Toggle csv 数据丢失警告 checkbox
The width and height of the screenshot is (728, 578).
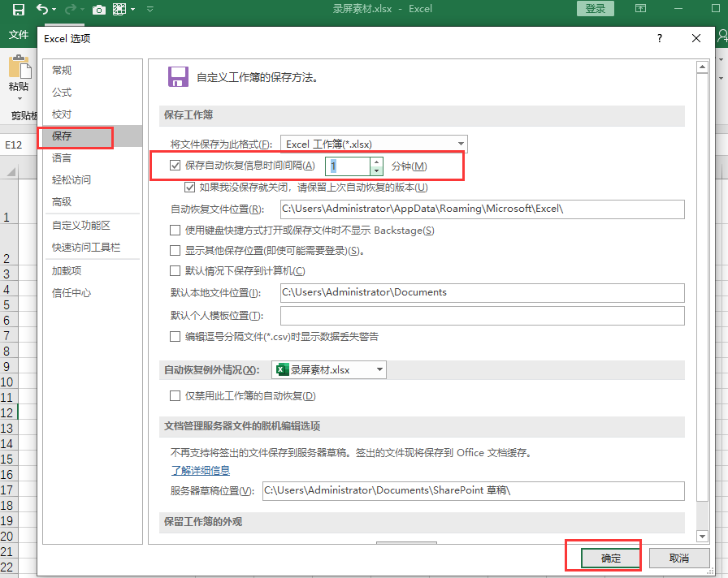click(x=175, y=336)
